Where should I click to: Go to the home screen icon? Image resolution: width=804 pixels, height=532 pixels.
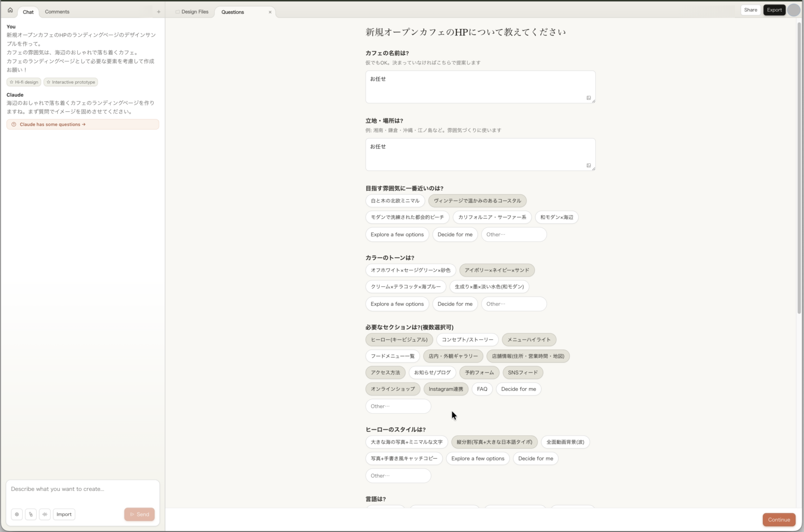10,10
